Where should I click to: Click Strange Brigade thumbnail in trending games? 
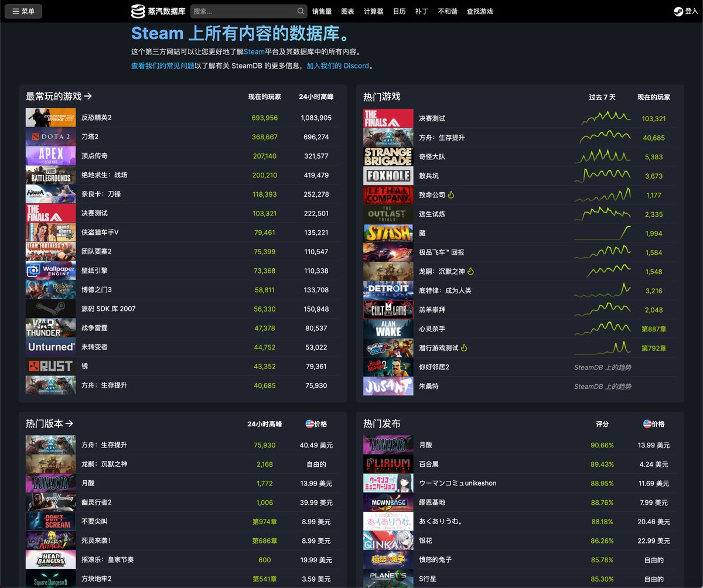[x=388, y=156]
